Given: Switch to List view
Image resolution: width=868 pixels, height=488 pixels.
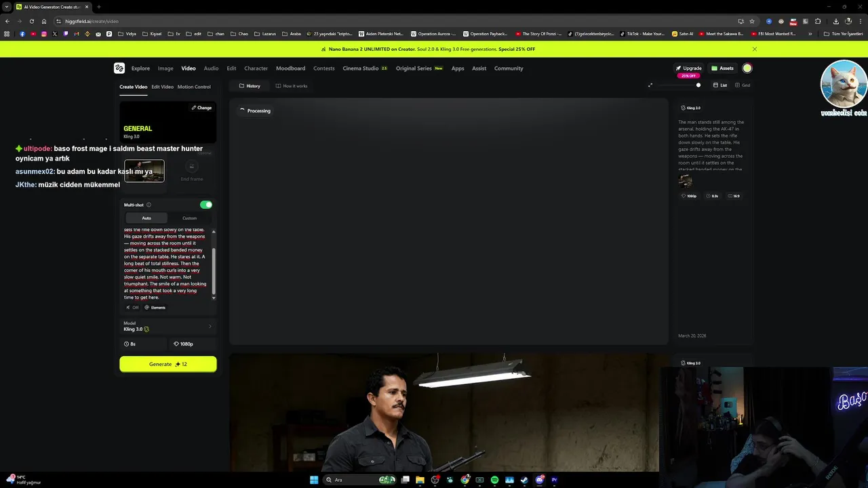Looking at the screenshot, I should point(720,85).
